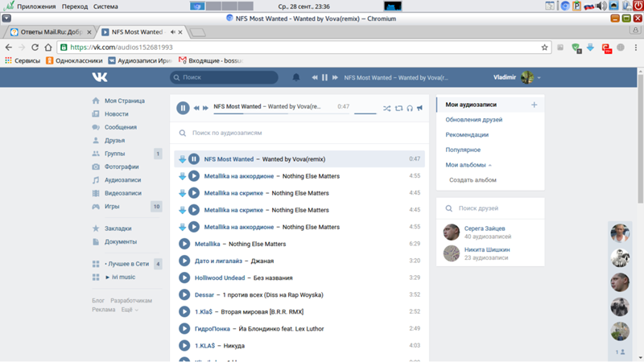
Task: Open Друзья in sidebar
Action: point(114,140)
